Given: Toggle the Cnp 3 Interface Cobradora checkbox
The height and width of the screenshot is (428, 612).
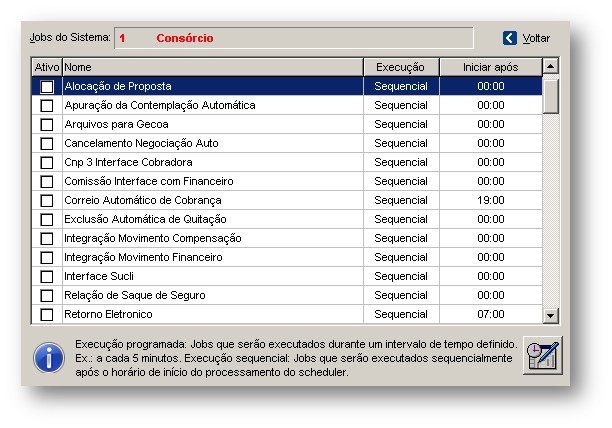Looking at the screenshot, I should tap(47, 162).
